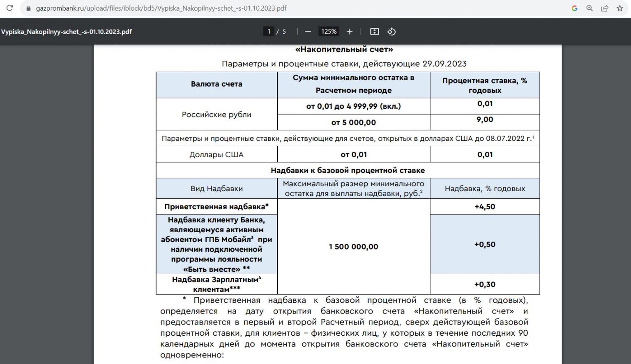Bookmark this page with the star icon
Viewport: 631px width, 364px height.
pyautogui.click(x=620, y=8)
